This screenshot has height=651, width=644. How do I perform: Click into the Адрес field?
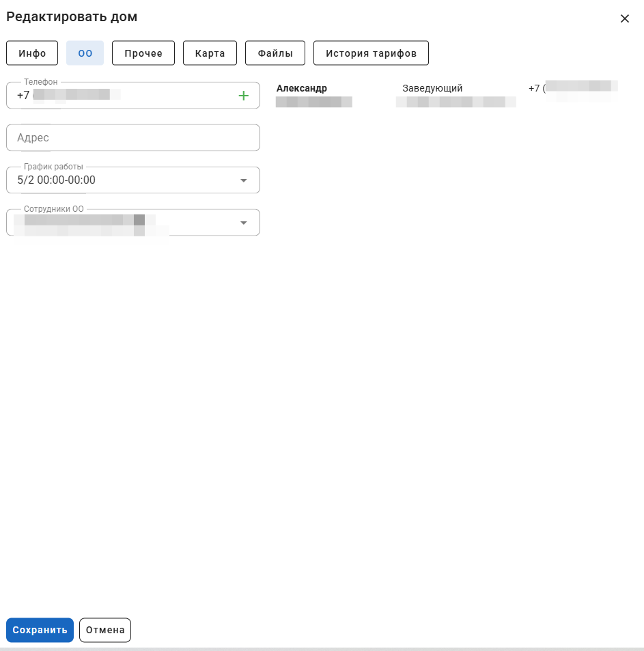click(133, 138)
